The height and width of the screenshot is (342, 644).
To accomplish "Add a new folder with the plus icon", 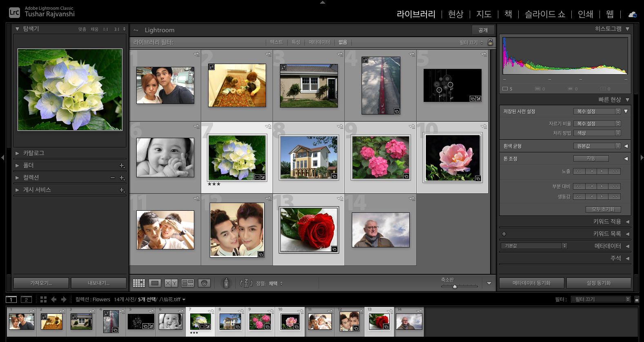I will point(122,165).
